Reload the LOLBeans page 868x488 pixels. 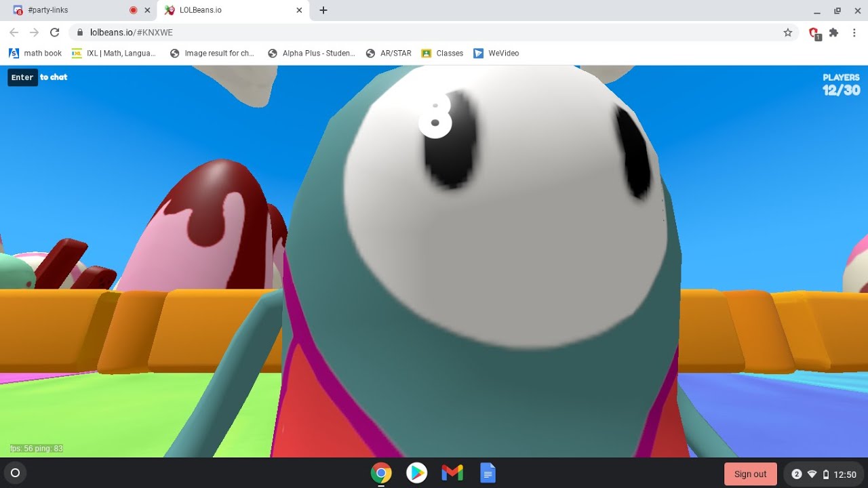(x=55, y=33)
